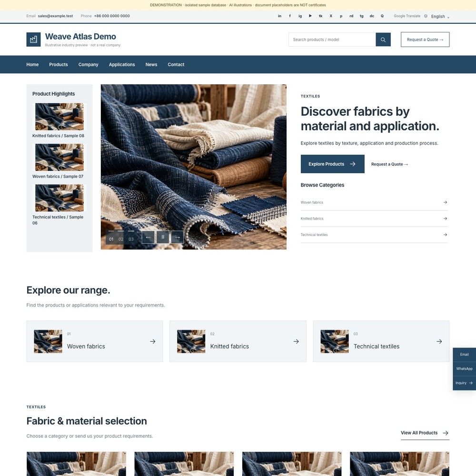Open the TikTok social icon

[320, 16]
